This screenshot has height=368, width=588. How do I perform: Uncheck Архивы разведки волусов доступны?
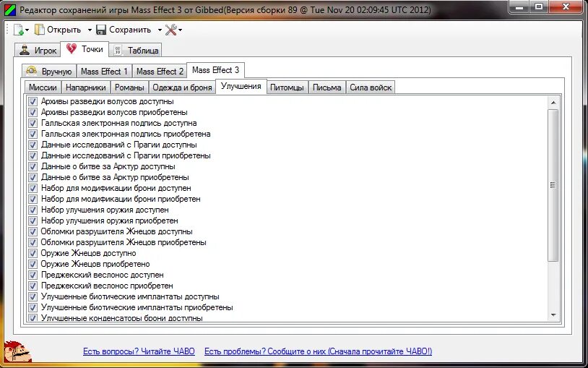pyautogui.click(x=33, y=101)
